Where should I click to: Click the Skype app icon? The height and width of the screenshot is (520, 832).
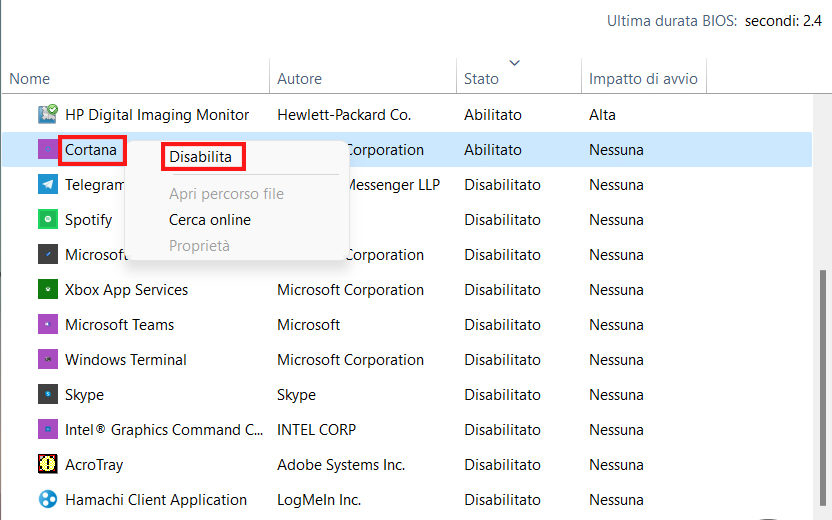click(48, 395)
